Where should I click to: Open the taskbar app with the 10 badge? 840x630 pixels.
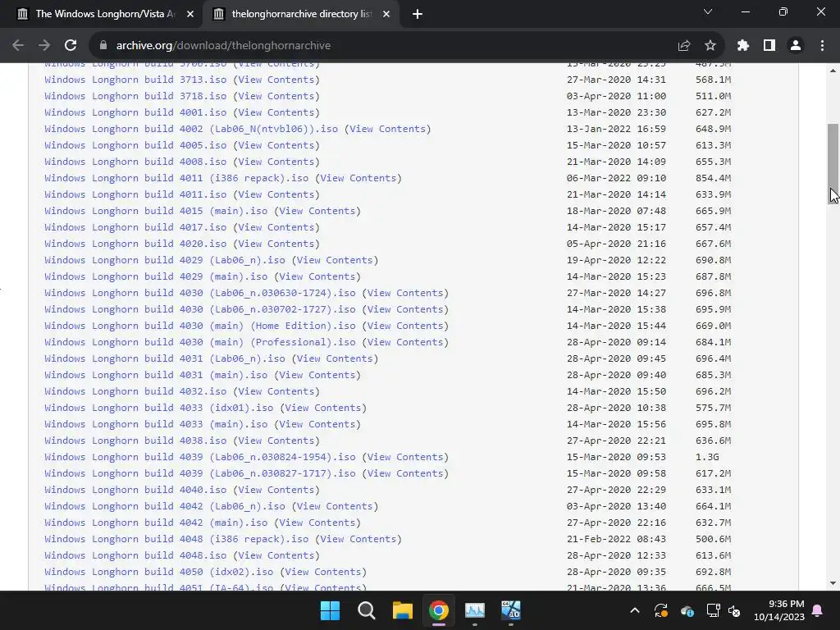click(x=510, y=610)
